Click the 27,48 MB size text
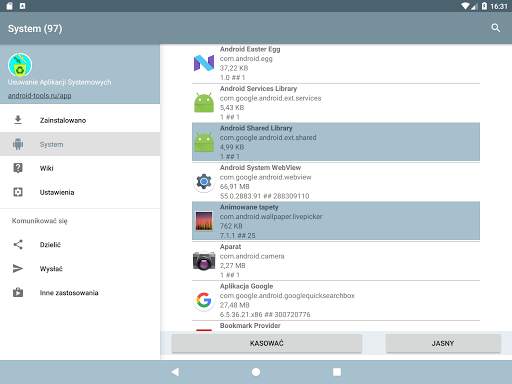This screenshot has height=384, width=512. (x=235, y=305)
